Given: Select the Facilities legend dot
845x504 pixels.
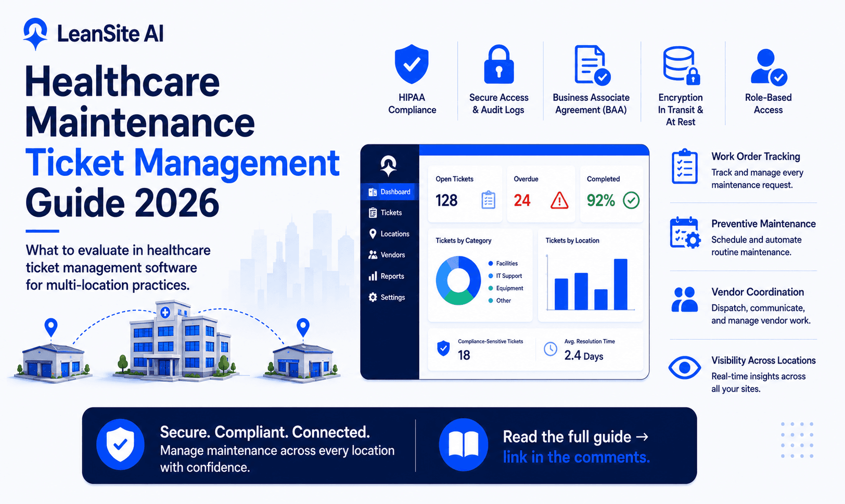Looking at the screenshot, I should [491, 264].
